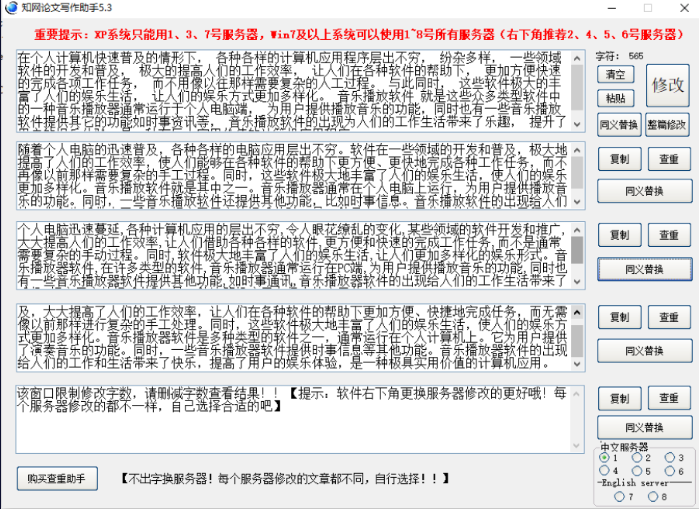Click the third text box's vertical scrollbar
Image resolution: width=699 pixels, height=509 pixels.
[576, 256]
